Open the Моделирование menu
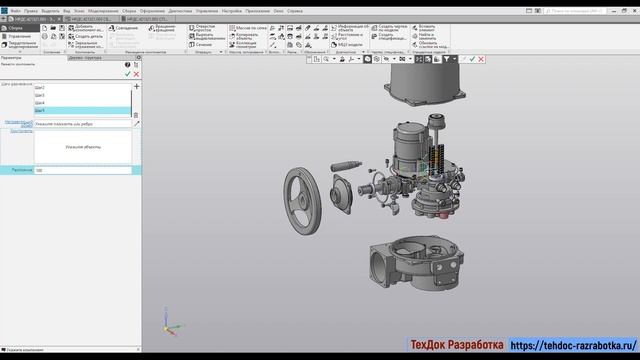 point(103,11)
